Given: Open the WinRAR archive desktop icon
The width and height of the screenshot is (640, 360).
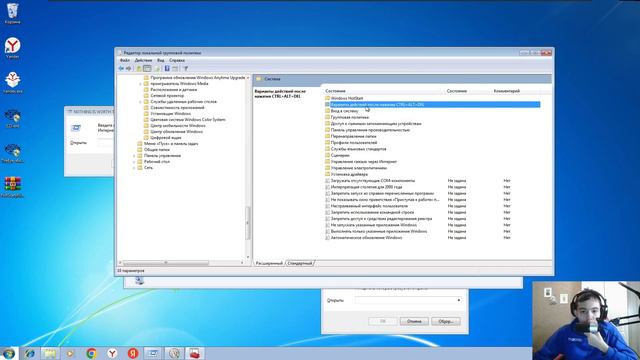Looking at the screenshot, I should pyautogui.click(x=13, y=187).
